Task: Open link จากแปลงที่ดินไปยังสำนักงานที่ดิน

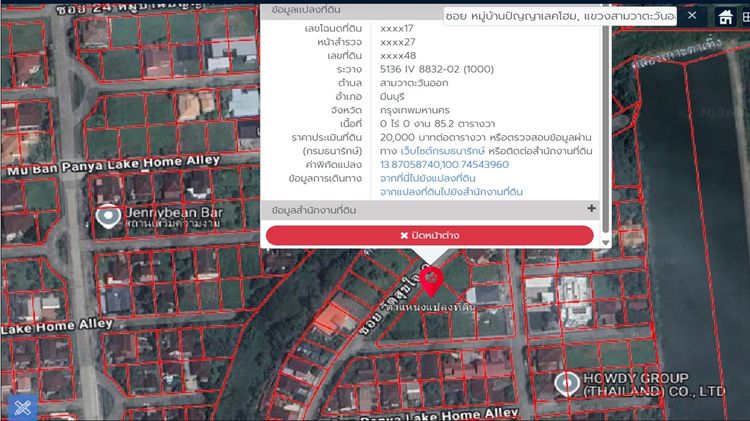Action: [452, 192]
